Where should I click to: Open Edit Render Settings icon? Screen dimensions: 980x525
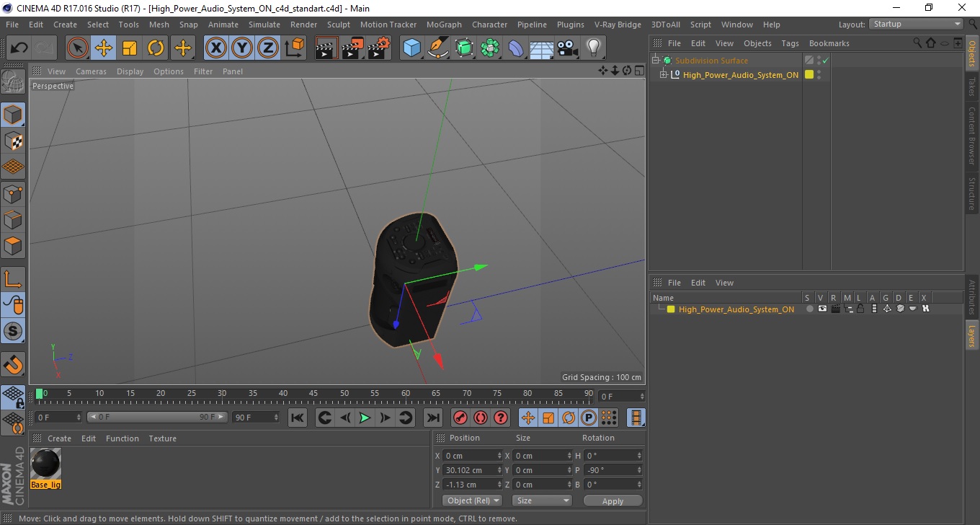tap(378, 48)
